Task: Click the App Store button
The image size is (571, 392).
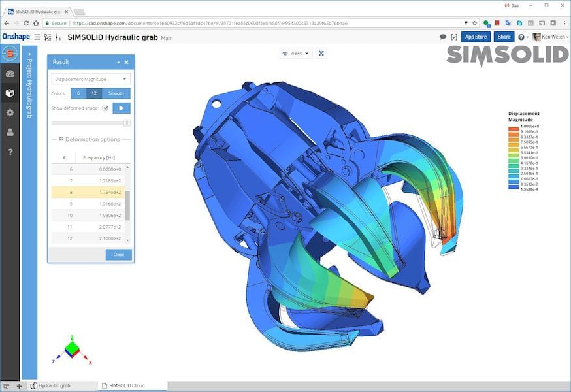Action: (x=475, y=37)
